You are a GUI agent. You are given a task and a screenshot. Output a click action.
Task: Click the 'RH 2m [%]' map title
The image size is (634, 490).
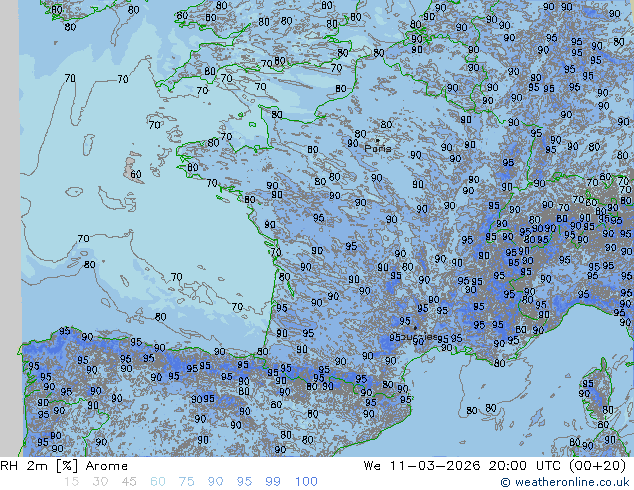click(39, 466)
